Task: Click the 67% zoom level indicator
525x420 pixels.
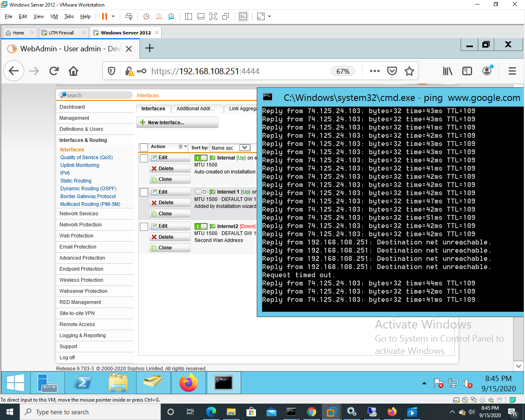Action: (343, 71)
